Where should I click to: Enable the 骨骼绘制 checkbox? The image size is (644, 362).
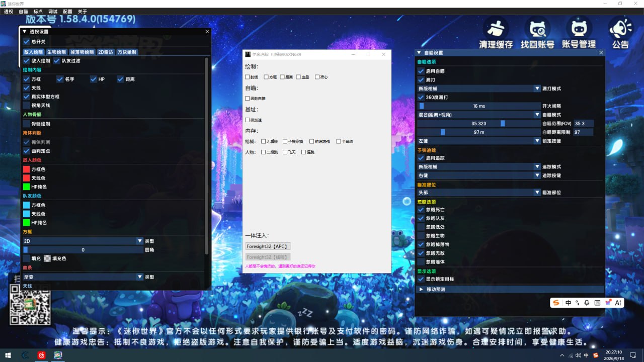click(27, 124)
